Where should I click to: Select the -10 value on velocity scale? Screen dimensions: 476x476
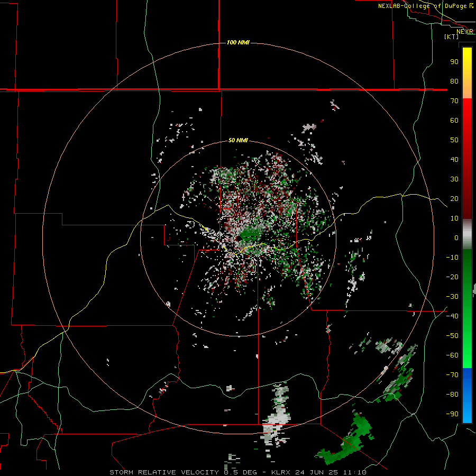(x=452, y=258)
